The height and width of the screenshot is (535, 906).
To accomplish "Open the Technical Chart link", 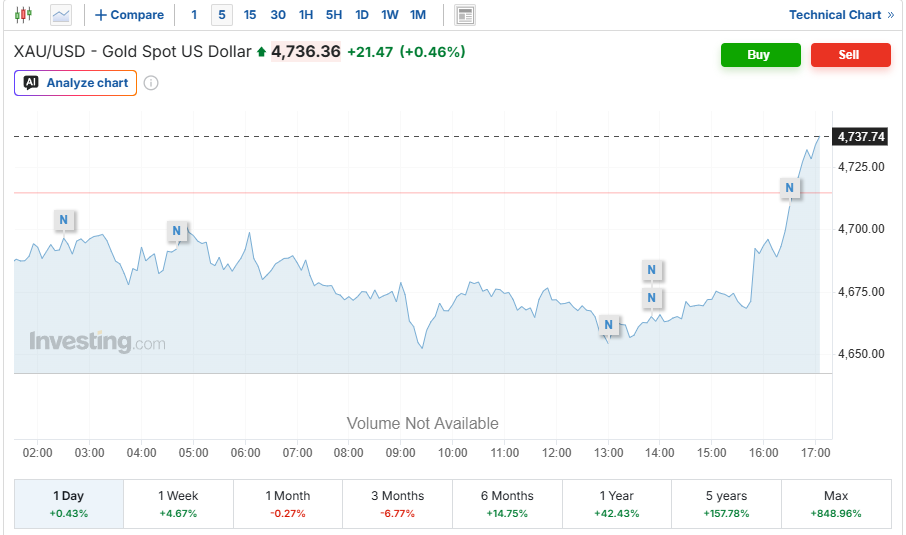I will (841, 15).
